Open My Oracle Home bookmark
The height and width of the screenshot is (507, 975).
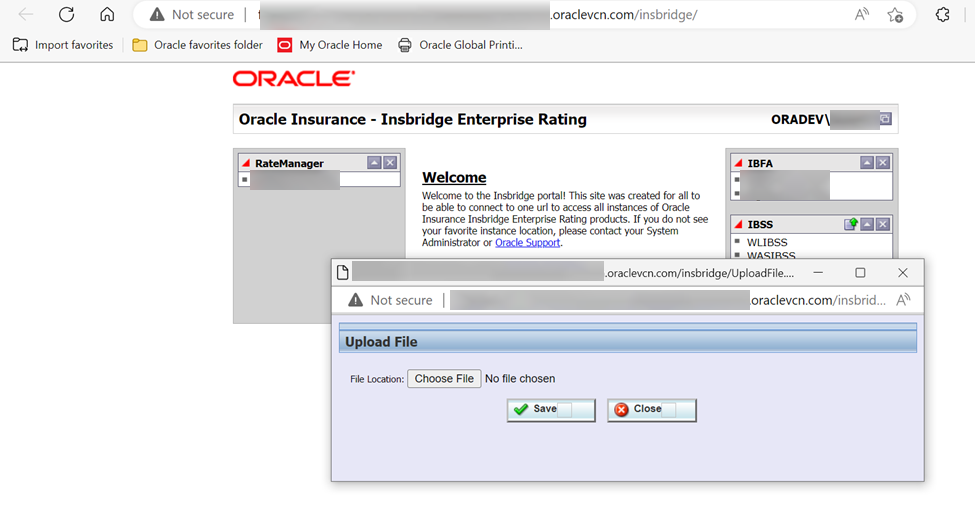pos(330,45)
